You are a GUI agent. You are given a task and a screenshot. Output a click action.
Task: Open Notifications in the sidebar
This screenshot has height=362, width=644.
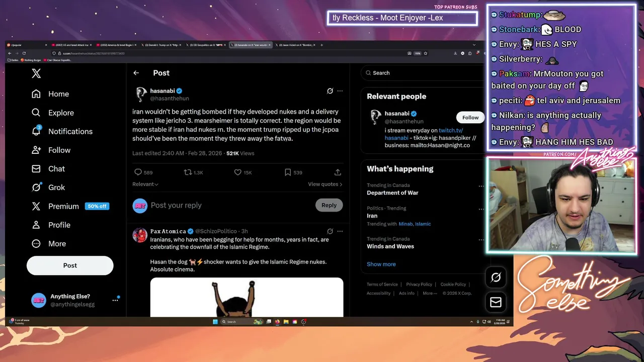tap(62, 131)
